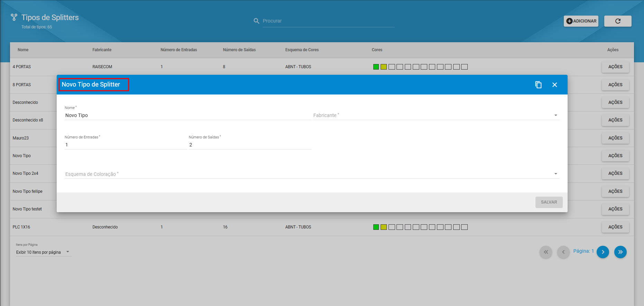Select the Novo Tipo fellipe name cell
The height and width of the screenshot is (306, 644).
coord(28,191)
